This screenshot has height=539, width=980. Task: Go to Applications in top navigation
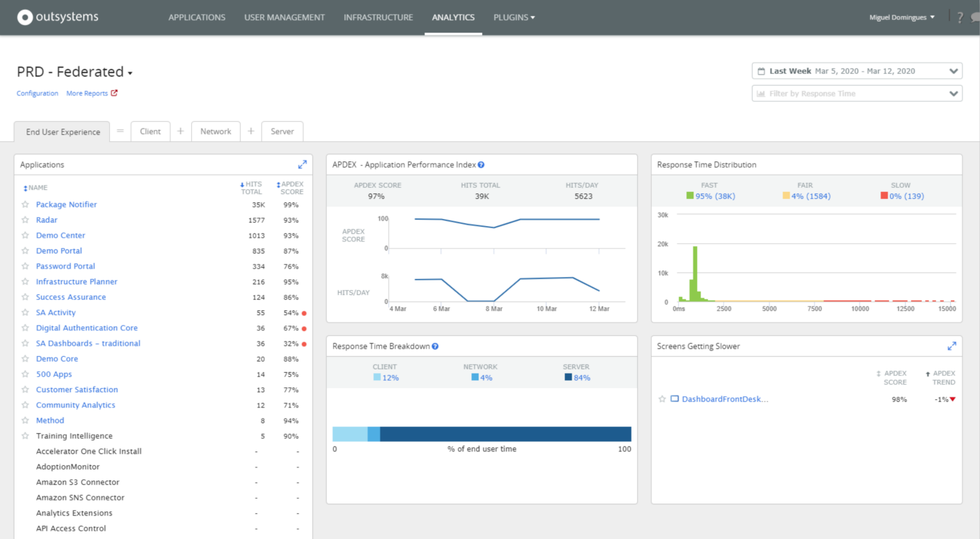point(197,17)
